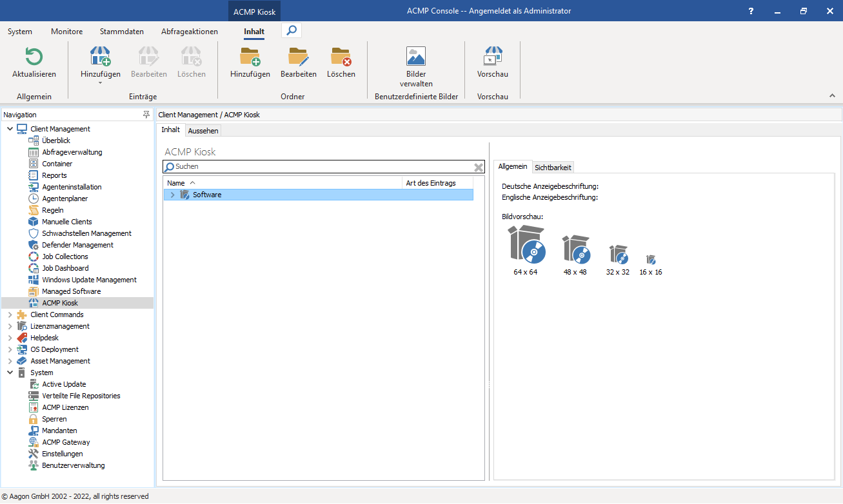The height and width of the screenshot is (504, 843).
Task: Open Agentenplaner navigation item
Action: pos(65,199)
